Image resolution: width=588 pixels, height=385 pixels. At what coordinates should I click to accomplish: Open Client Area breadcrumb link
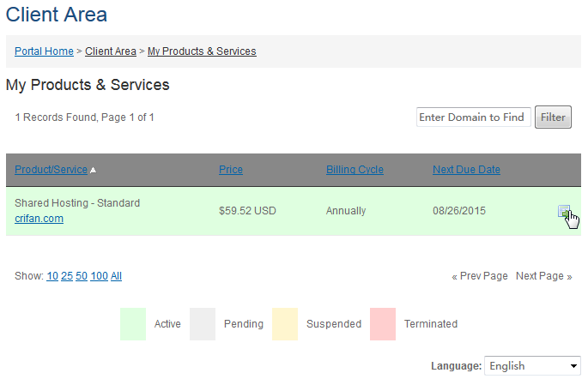tap(110, 51)
